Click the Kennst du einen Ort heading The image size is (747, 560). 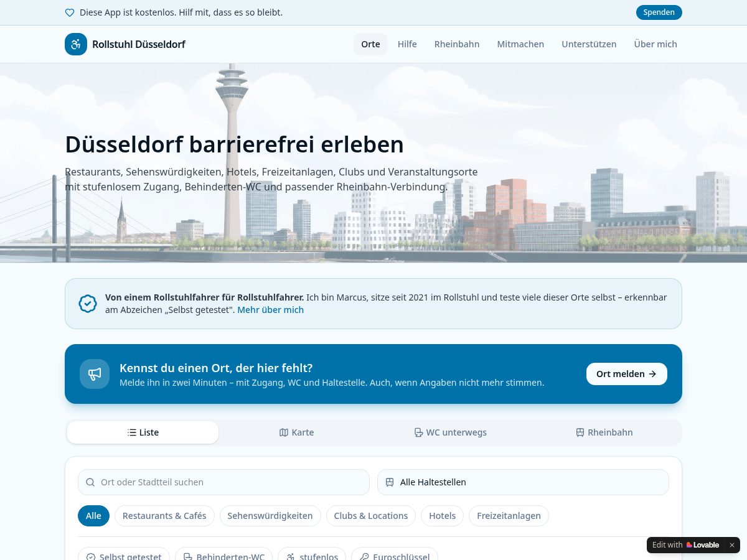(216, 368)
